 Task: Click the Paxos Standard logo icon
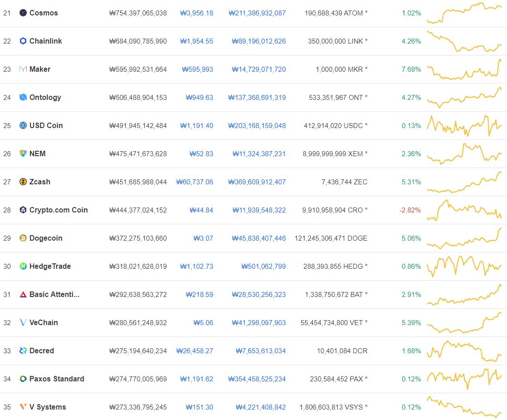(x=23, y=379)
